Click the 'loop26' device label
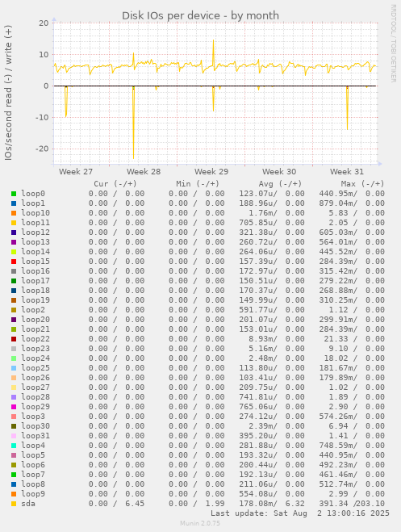 pos(36,377)
